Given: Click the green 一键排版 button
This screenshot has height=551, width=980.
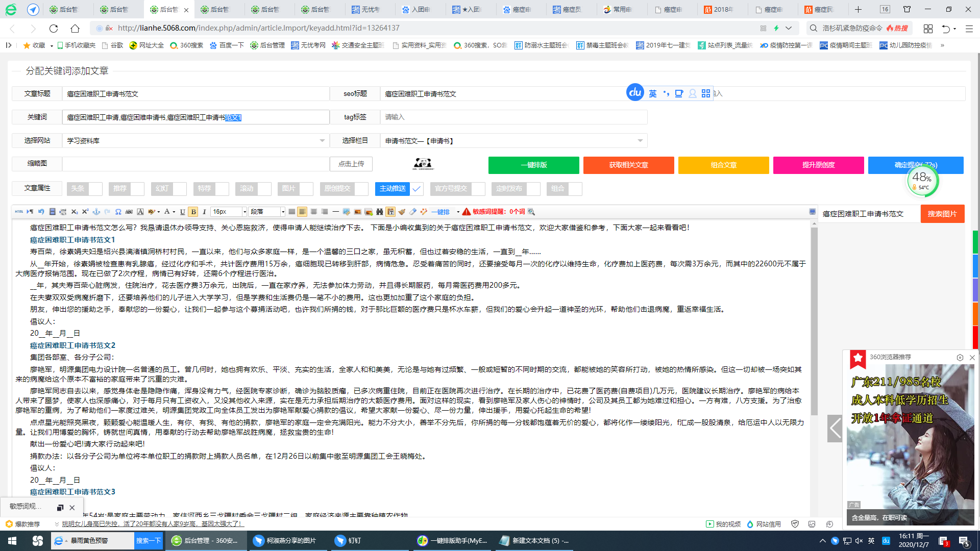Looking at the screenshot, I should [x=533, y=165].
